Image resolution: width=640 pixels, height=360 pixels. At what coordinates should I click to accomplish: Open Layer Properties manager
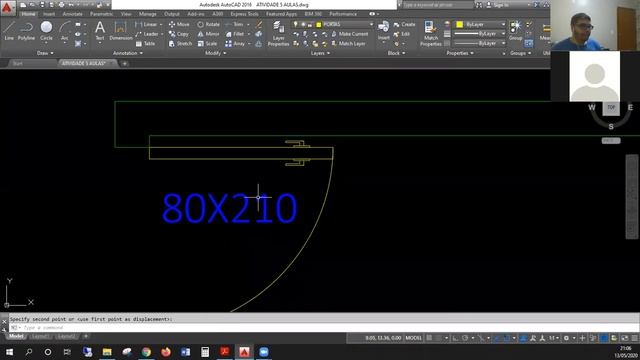(278, 33)
